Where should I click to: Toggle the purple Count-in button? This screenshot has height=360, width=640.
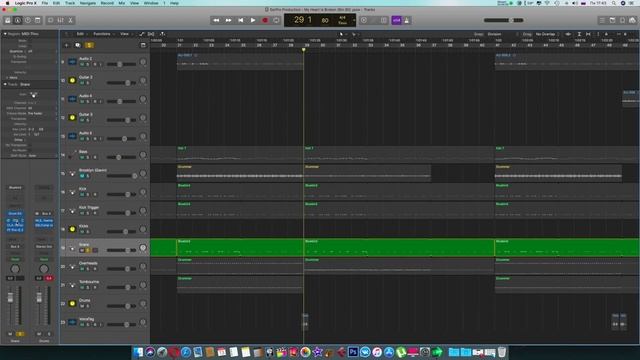pyautogui.click(x=396, y=20)
